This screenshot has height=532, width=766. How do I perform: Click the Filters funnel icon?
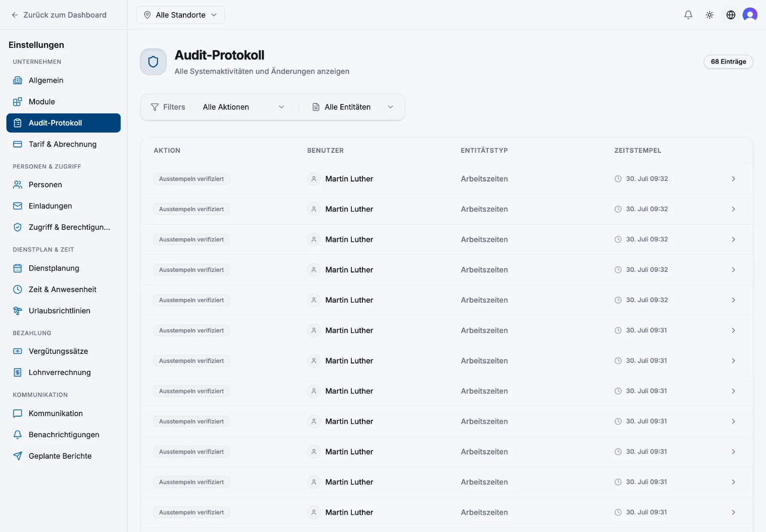point(155,107)
